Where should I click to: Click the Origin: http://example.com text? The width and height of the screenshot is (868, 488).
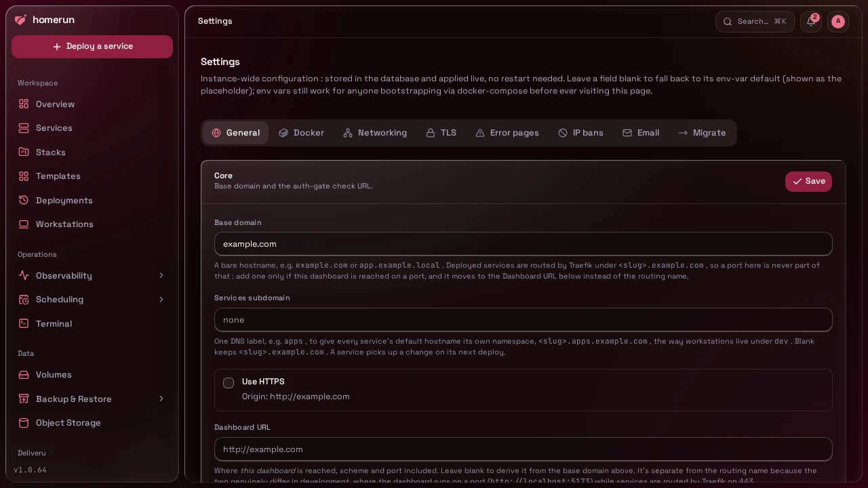point(296,396)
